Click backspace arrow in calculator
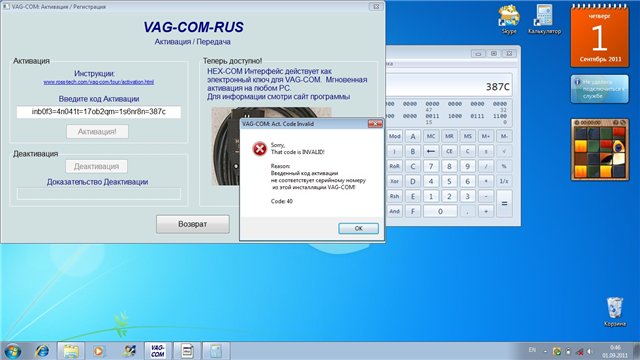 pyautogui.click(x=431, y=151)
